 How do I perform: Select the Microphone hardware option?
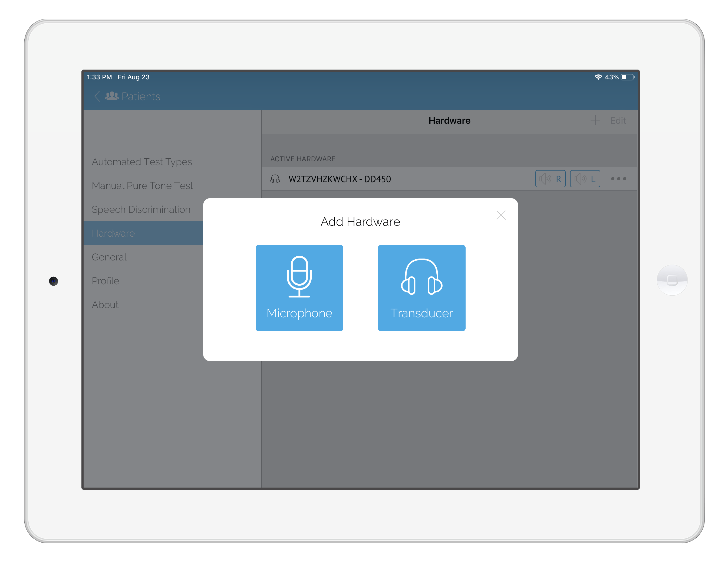[x=299, y=288]
